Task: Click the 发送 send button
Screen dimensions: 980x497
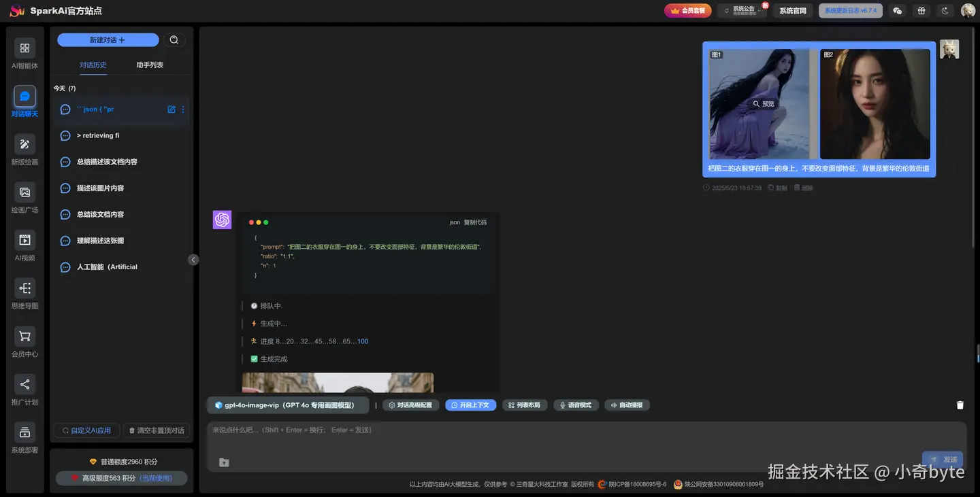Action: tap(943, 460)
